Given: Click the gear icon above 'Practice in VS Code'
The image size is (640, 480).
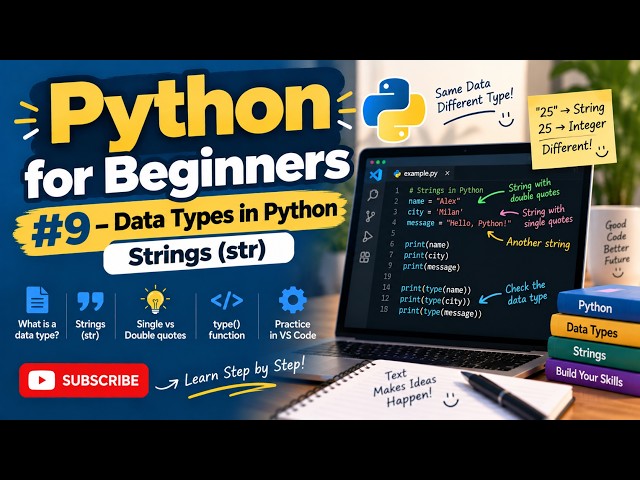Looking at the screenshot, I should coord(293,300).
